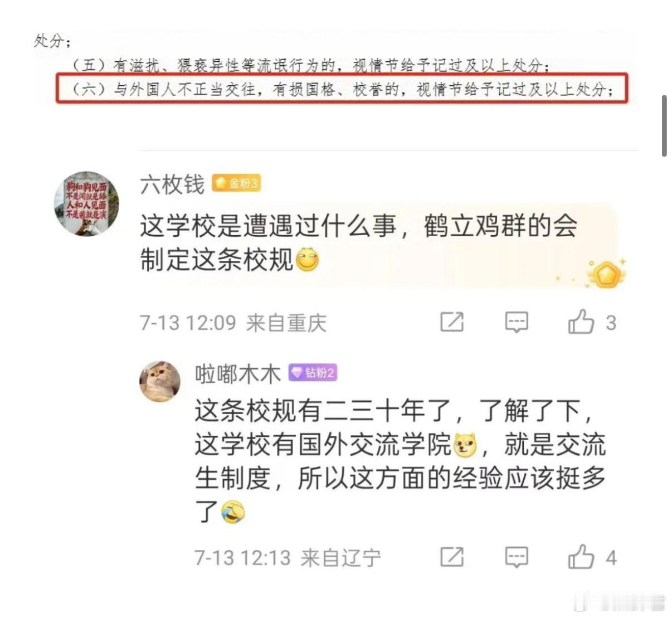
Task: Open 六枚钱's profile avatar
Action: [86, 204]
